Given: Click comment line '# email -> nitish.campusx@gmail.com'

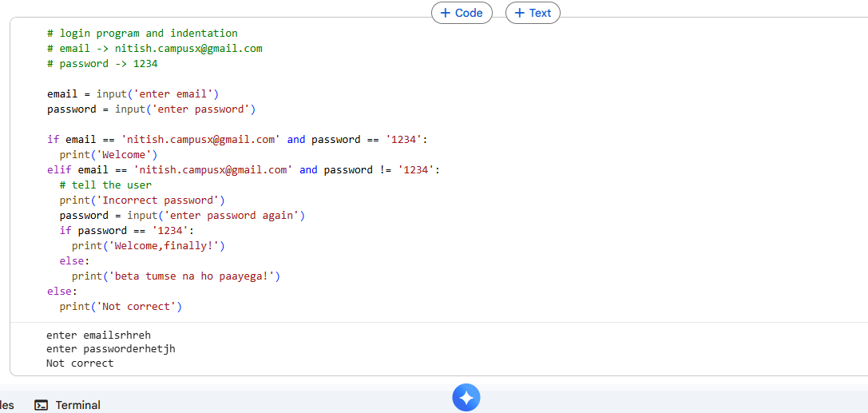Looking at the screenshot, I should point(154,49).
